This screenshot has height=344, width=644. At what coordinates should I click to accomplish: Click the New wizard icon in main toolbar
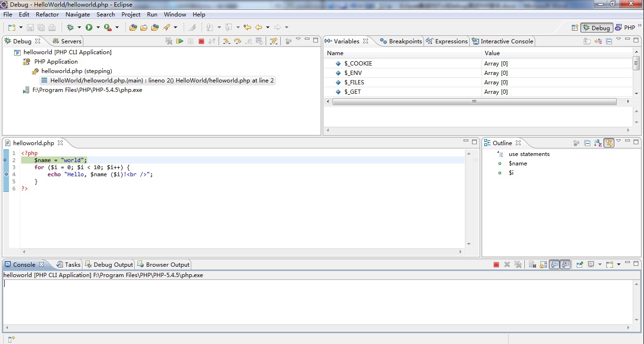[12, 28]
